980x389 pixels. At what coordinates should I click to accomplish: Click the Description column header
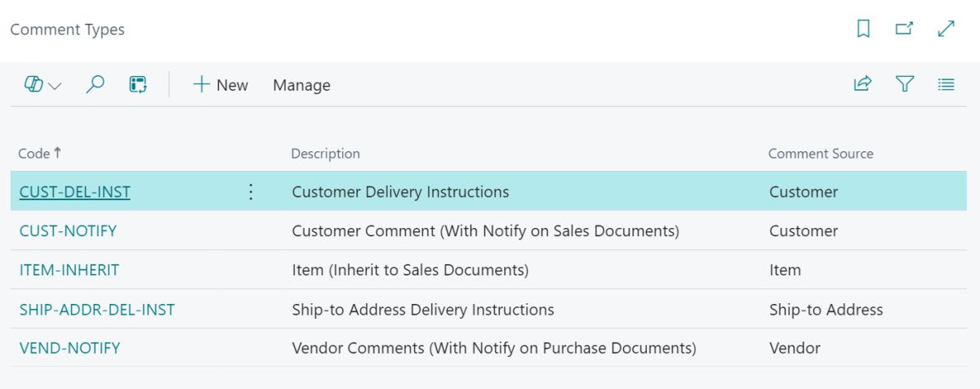click(325, 154)
